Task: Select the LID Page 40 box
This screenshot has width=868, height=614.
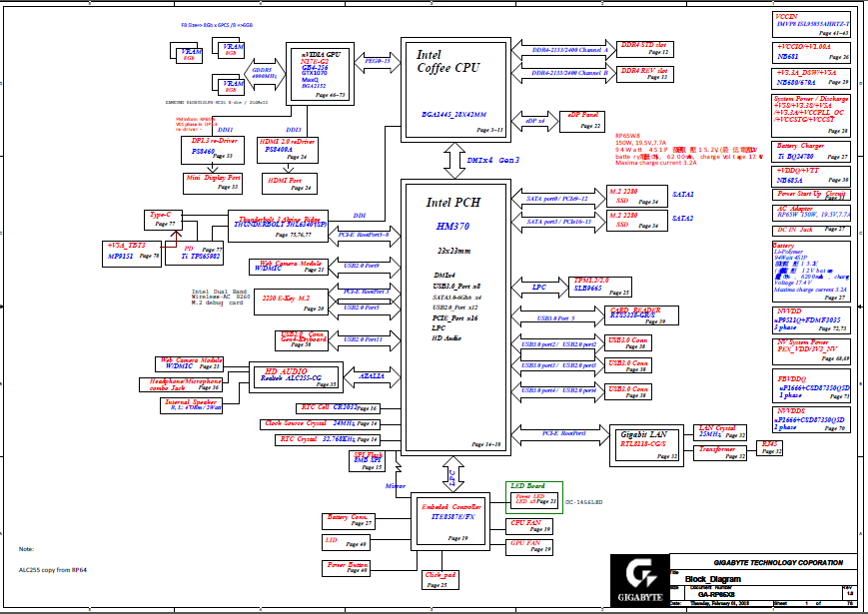Action: click(x=346, y=543)
